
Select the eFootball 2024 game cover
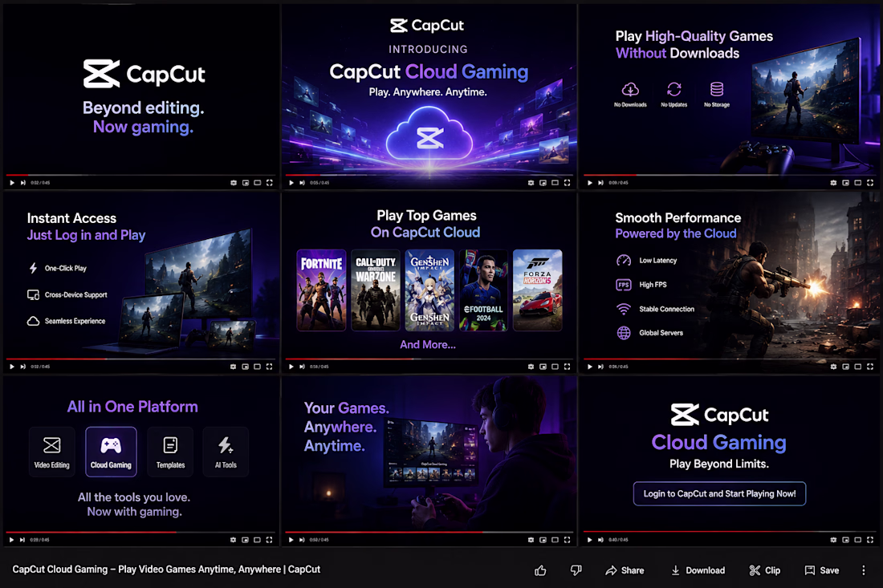pyautogui.click(x=483, y=290)
